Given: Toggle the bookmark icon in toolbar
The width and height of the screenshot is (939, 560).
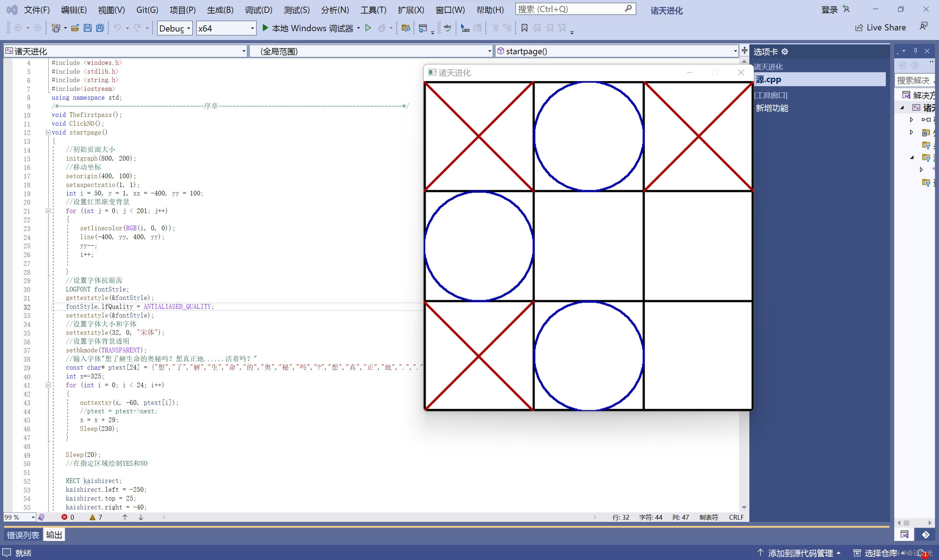Looking at the screenshot, I should [x=524, y=28].
